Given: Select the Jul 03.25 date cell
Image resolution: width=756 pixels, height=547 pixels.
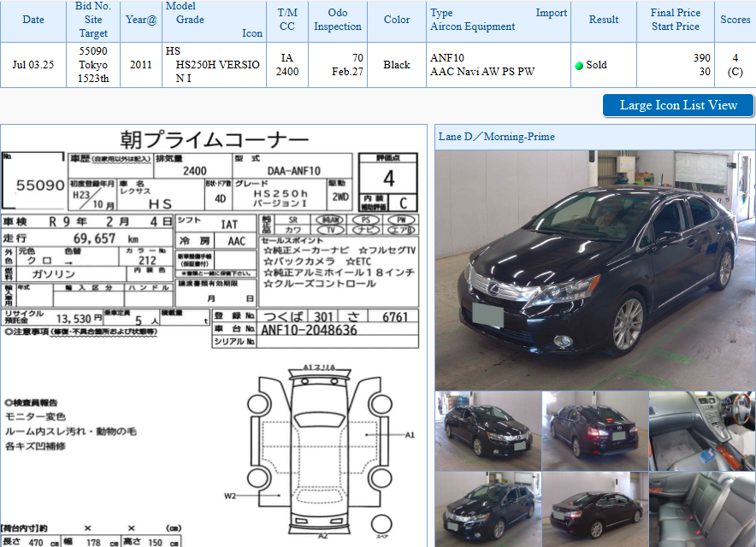Looking at the screenshot, I should click(33, 65).
